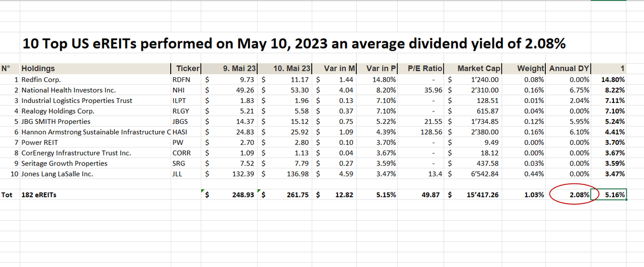Click the 6'542.84 market cap cell
Screen dimensions: 644x267
[473, 174]
